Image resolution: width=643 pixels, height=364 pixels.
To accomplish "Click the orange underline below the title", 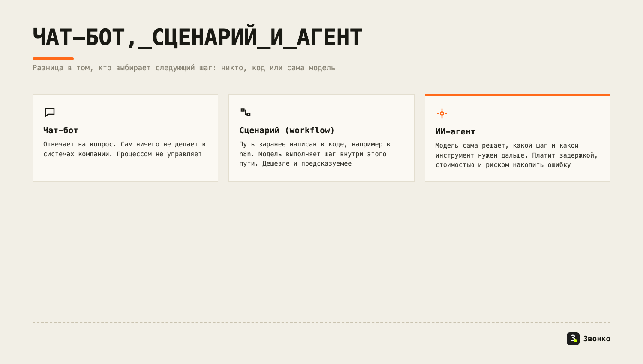I will [x=53, y=59].
